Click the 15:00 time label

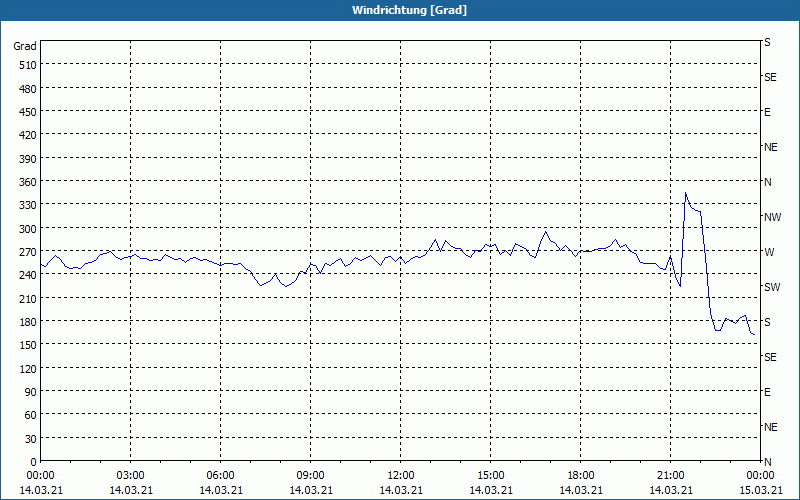(x=491, y=476)
